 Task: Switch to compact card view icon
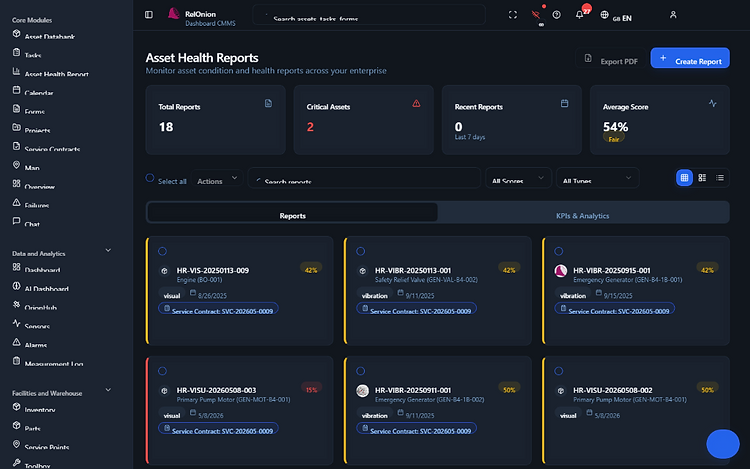(702, 178)
